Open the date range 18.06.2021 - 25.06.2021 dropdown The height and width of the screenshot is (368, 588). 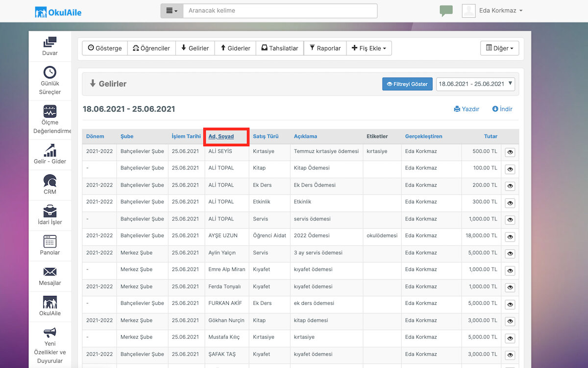tap(475, 84)
